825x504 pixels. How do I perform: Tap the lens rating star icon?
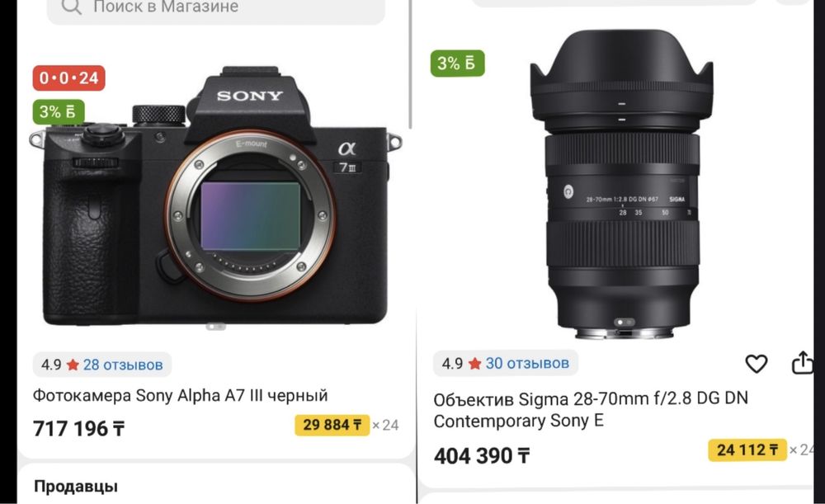(474, 364)
